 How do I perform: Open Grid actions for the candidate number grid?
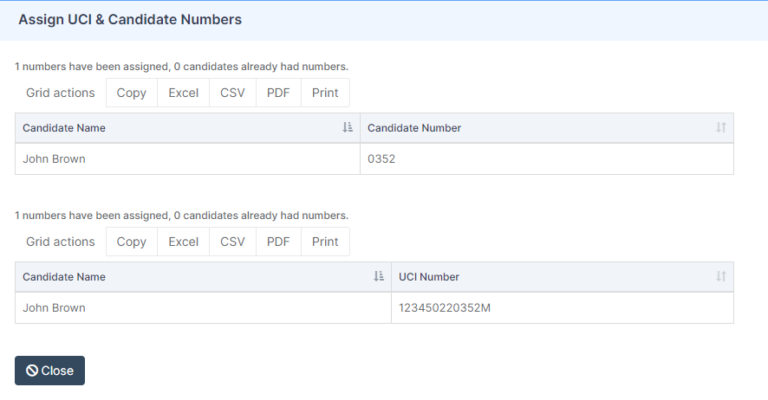click(x=60, y=93)
